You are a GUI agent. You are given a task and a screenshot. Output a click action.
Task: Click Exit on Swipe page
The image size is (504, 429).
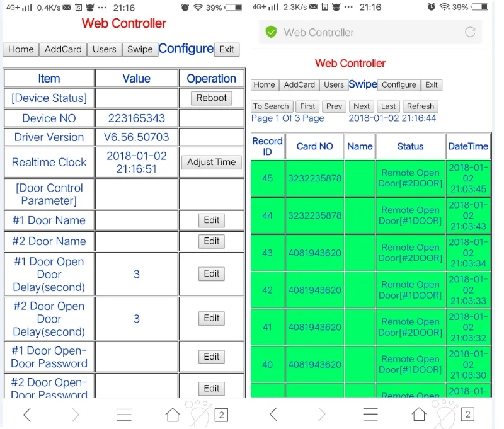432,85
